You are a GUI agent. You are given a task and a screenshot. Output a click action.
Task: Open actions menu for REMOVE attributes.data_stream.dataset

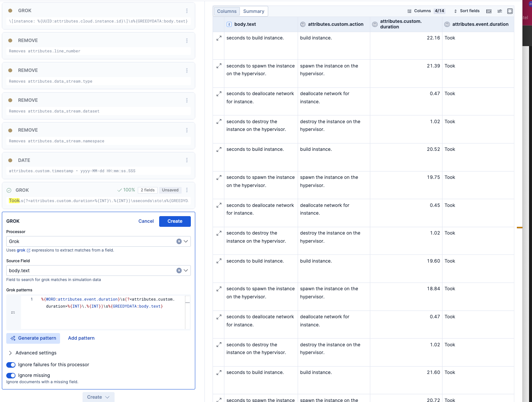[x=187, y=100]
